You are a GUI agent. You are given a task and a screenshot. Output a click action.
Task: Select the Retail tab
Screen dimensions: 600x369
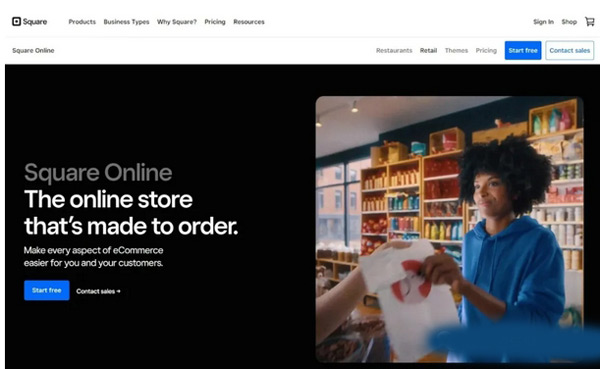[428, 51]
